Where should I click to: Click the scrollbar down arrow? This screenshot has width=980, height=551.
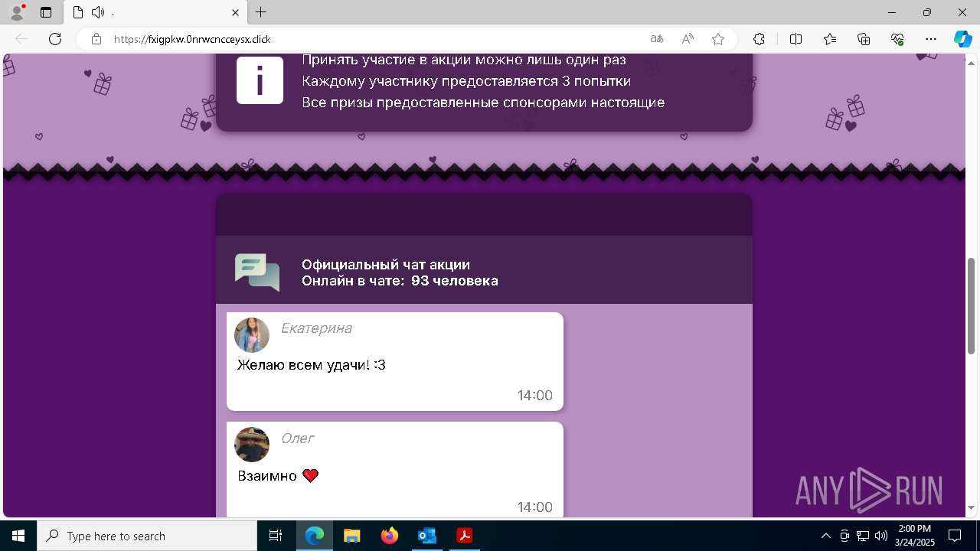coord(972,508)
